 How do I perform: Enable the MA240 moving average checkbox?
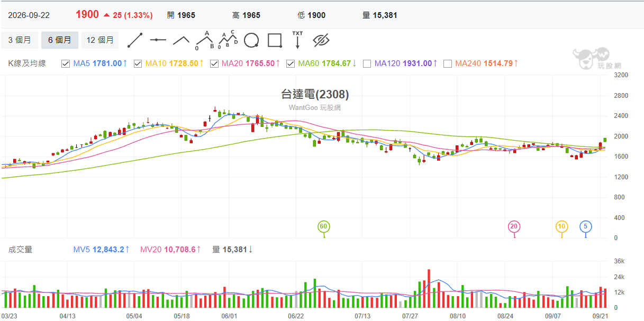click(x=448, y=63)
